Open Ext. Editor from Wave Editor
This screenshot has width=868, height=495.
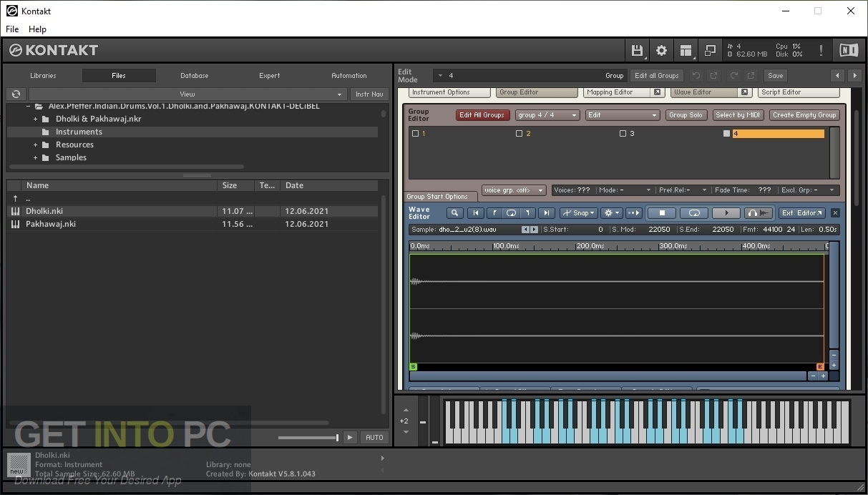click(x=801, y=212)
